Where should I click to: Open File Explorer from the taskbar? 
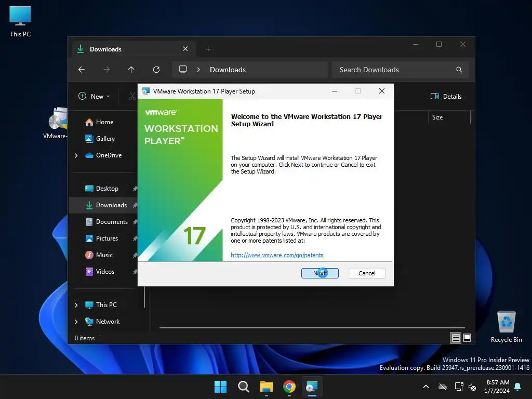267,387
